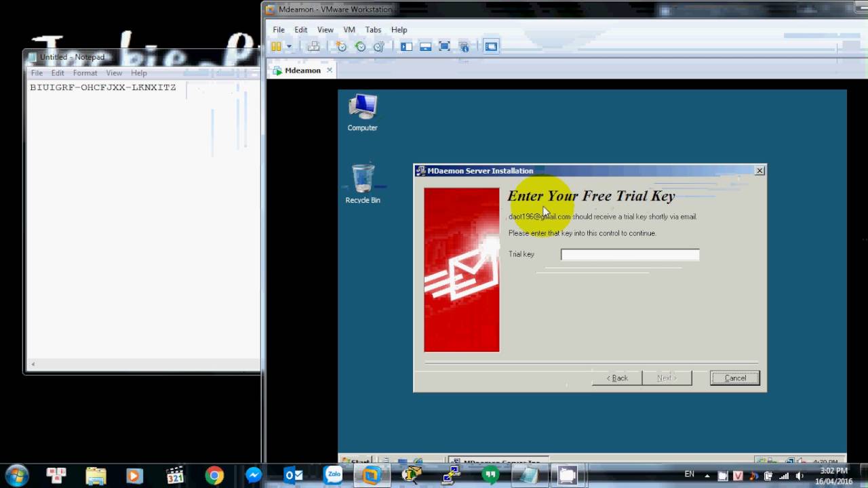The height and width of the screenshot is (488, 868).
Task: Open Notepad File menu
Action: coord(37,73)
